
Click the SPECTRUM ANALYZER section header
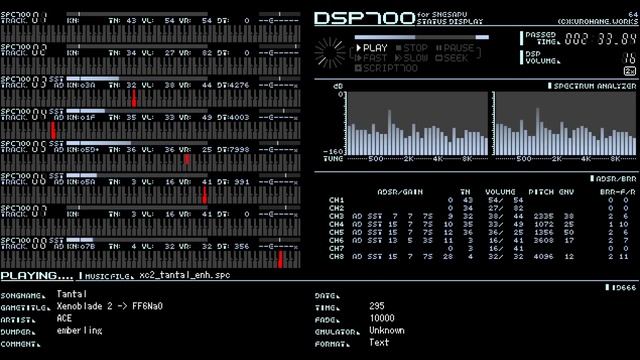click(592, 86)
